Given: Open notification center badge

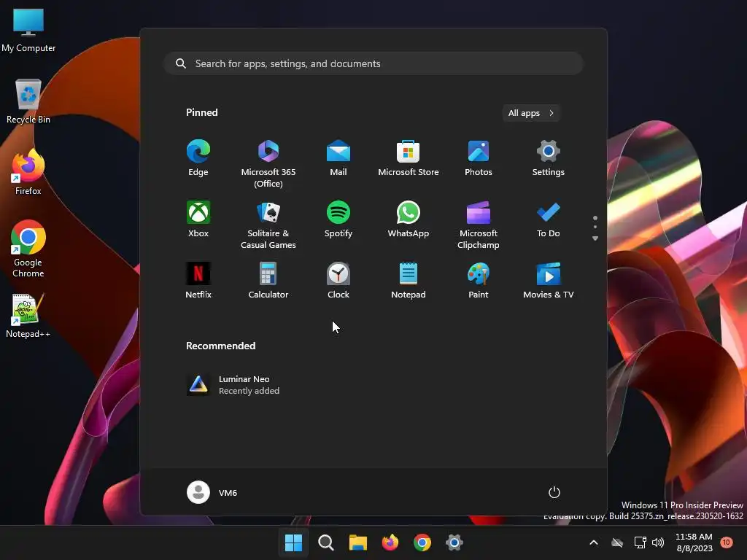Looking at the screenshot, I should [x=727, y=542].
